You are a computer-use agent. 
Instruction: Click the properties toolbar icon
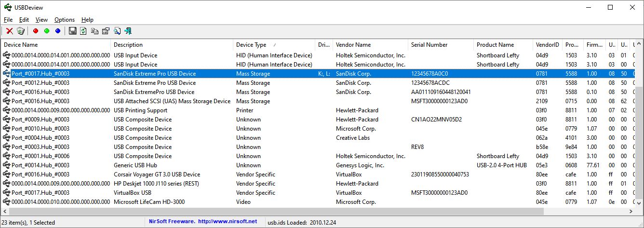pos(106,31)
